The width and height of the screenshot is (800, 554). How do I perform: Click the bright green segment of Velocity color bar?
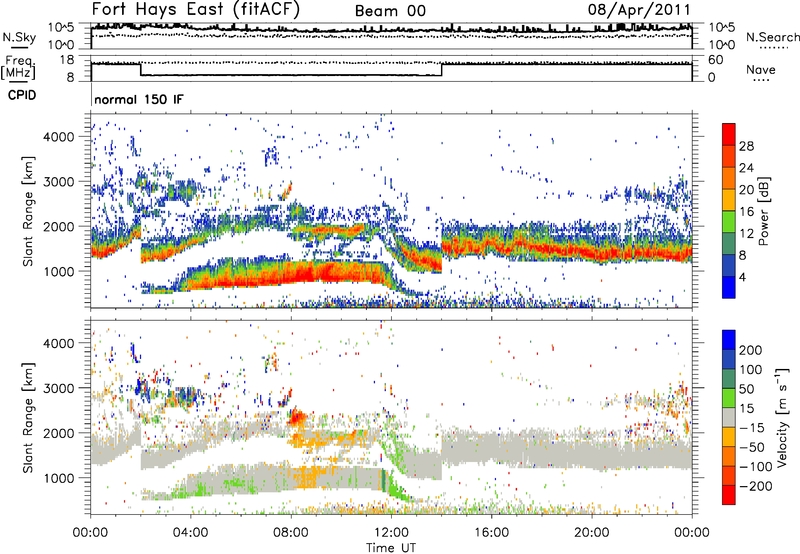729,398
